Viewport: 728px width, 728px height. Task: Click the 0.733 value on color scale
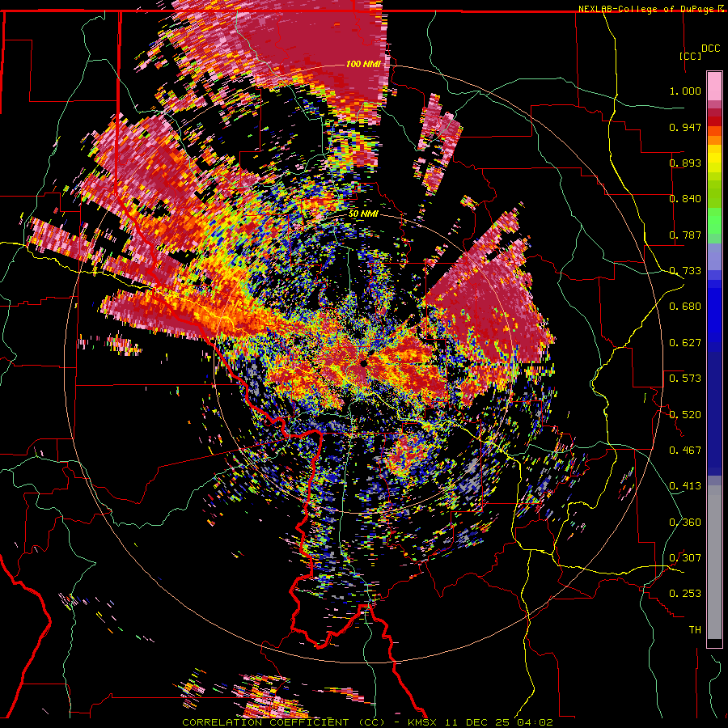click(x=685, y=270)
